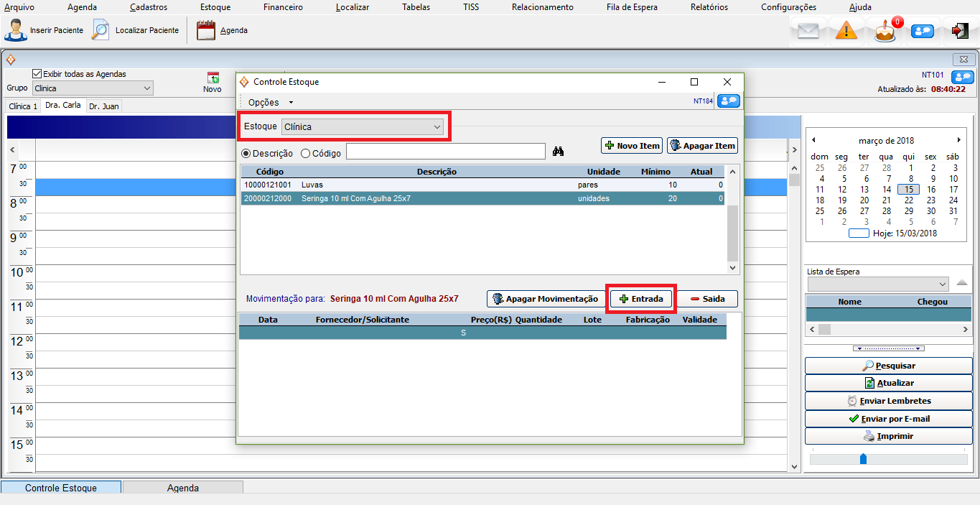This screenshot has width=980, height=505.
Task: Click the exit door icon
Action: click(x=959, y=31)
